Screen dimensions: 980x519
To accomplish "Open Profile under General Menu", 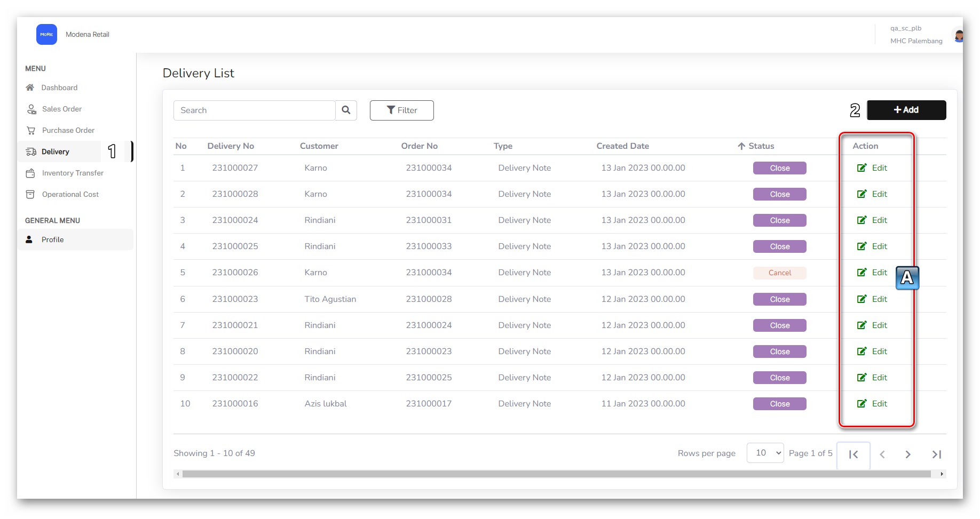I will click(52, 239).
